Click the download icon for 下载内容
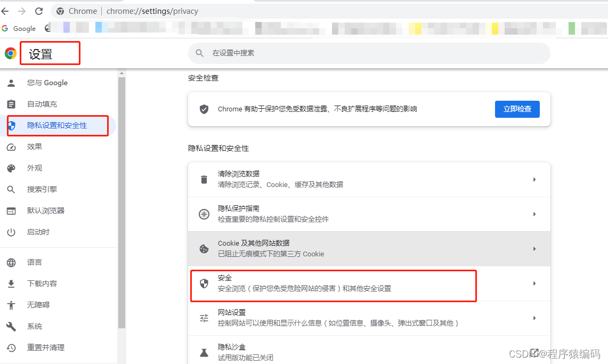The height and width of the screenshot is (364, 608). [11, 284]
